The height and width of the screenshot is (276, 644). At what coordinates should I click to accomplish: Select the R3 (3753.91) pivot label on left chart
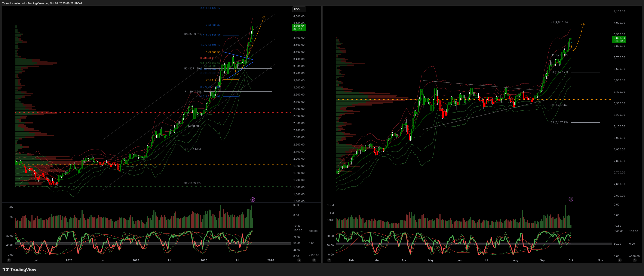pyautogui.click(x=192, y=34)
